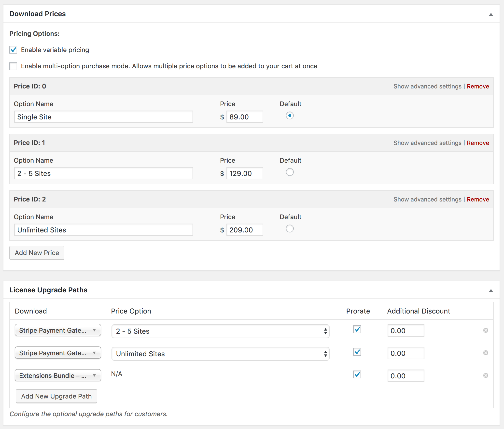Set Unlimited Sites as default price
Screen dimensions: 504x429
coord(290,229)
